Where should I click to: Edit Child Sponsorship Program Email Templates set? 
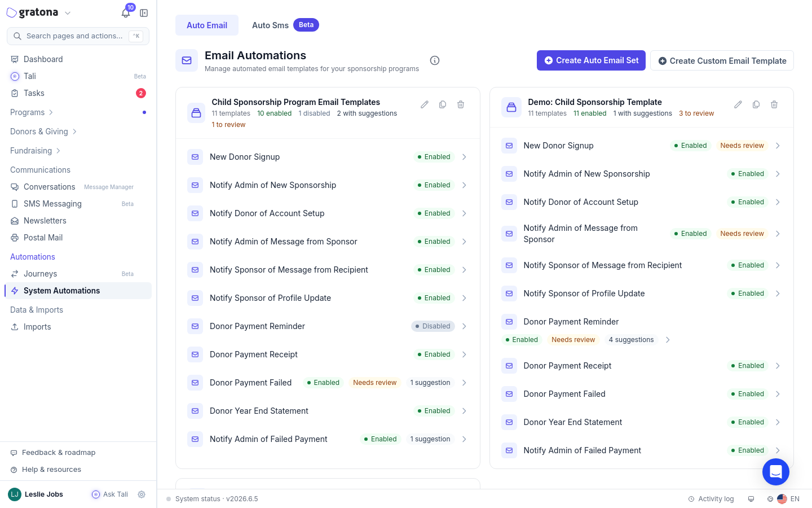tap(425, 104)
